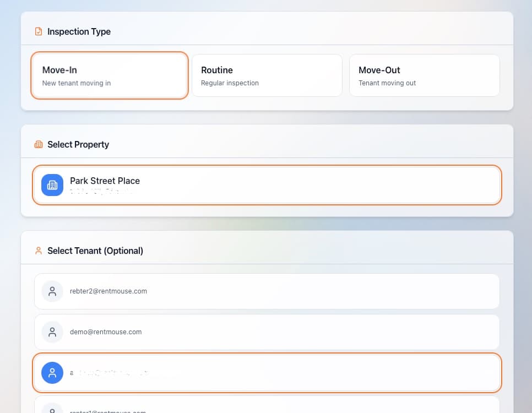Viewport: 532px width, 413px height.
Task: Click the avatar icon next to rebter2@rentmouse.com
Action: [x=52, y=291]
